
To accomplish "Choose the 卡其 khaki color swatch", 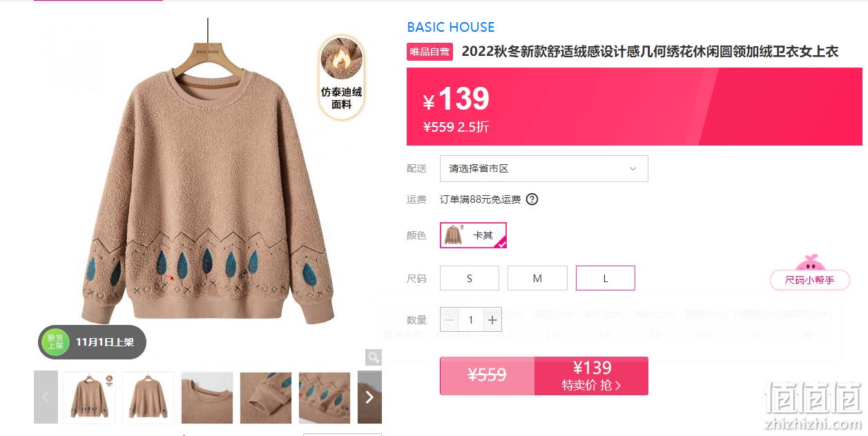I will tap(474, 235).
